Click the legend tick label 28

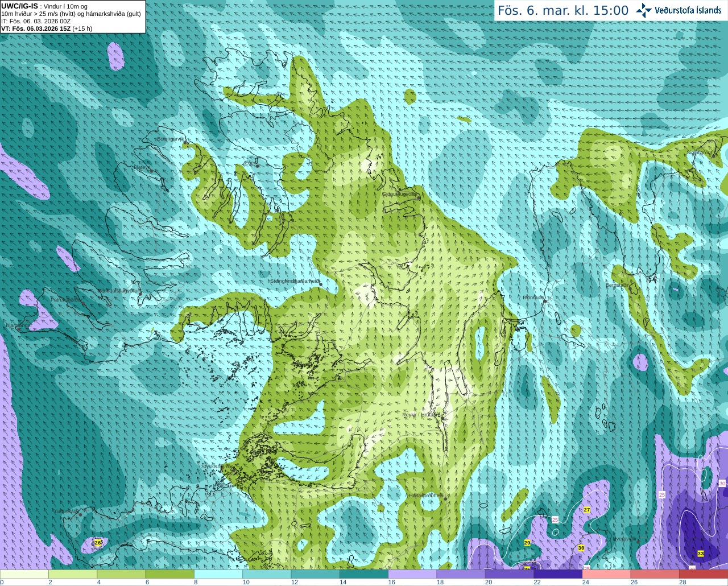pos(682,582)
